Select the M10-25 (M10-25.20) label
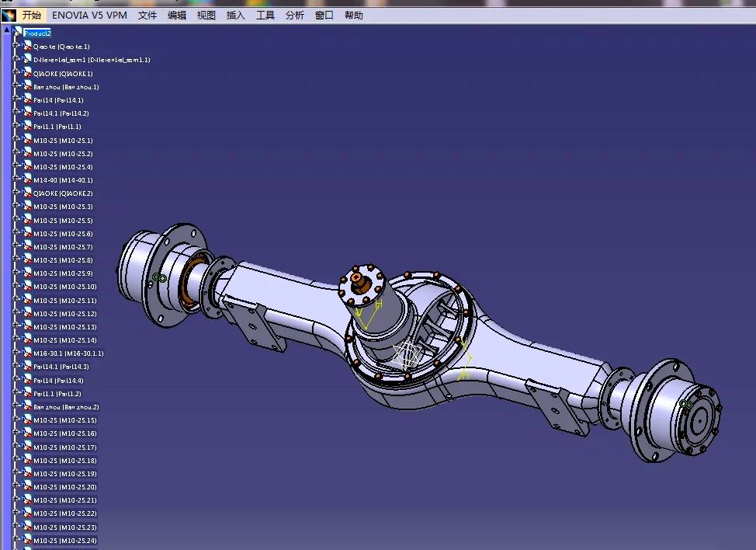The width and height of the screenshot is (756, 550). [65, 487]
